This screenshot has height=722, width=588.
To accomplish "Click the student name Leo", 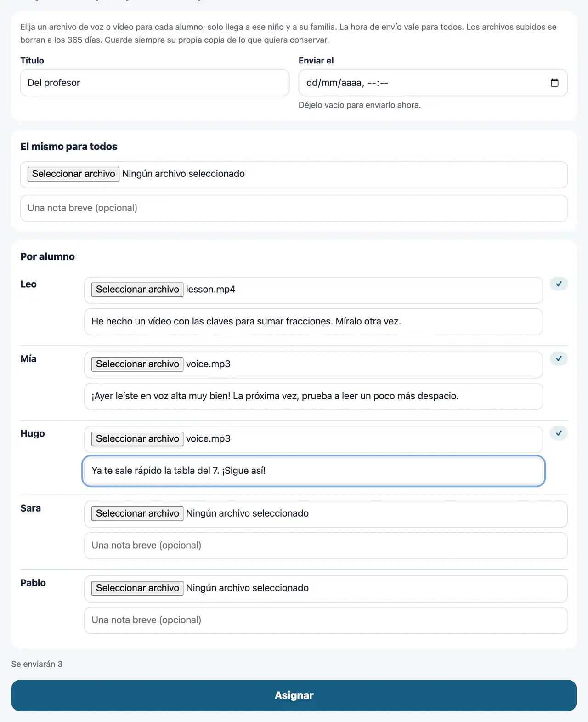I will [x=28, y=284].
